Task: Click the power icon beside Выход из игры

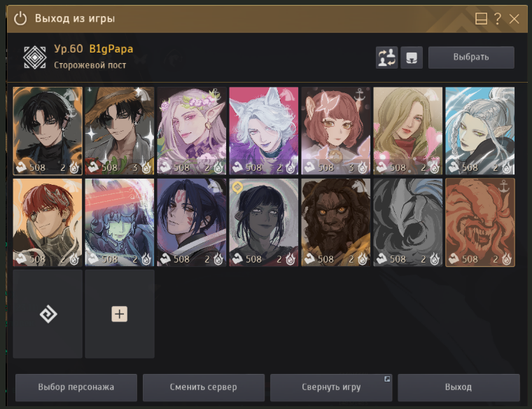Action: click(x=20, y=18)
